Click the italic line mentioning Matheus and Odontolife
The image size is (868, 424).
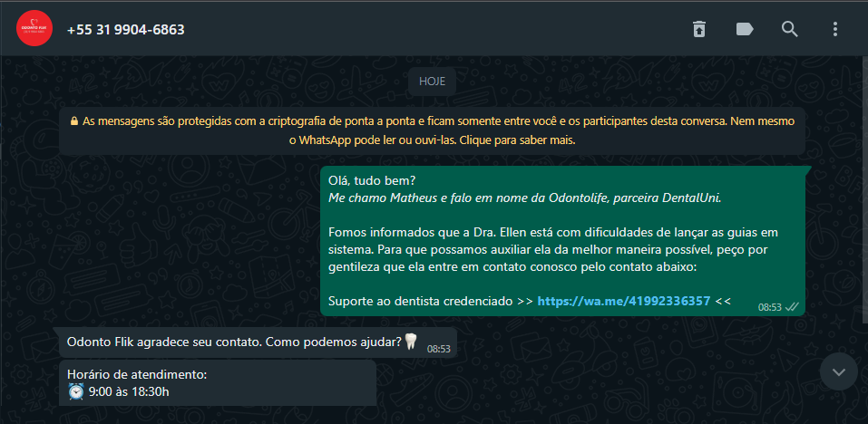[525, 198]
